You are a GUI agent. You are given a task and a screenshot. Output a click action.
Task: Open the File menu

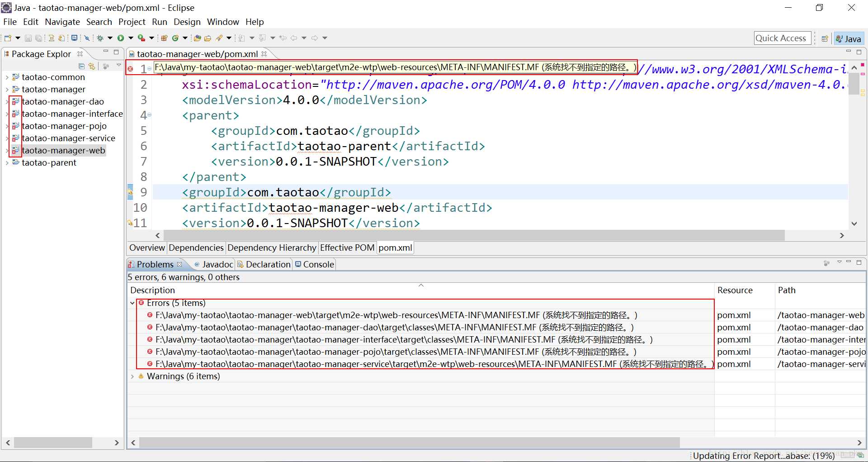click(10, 22)
